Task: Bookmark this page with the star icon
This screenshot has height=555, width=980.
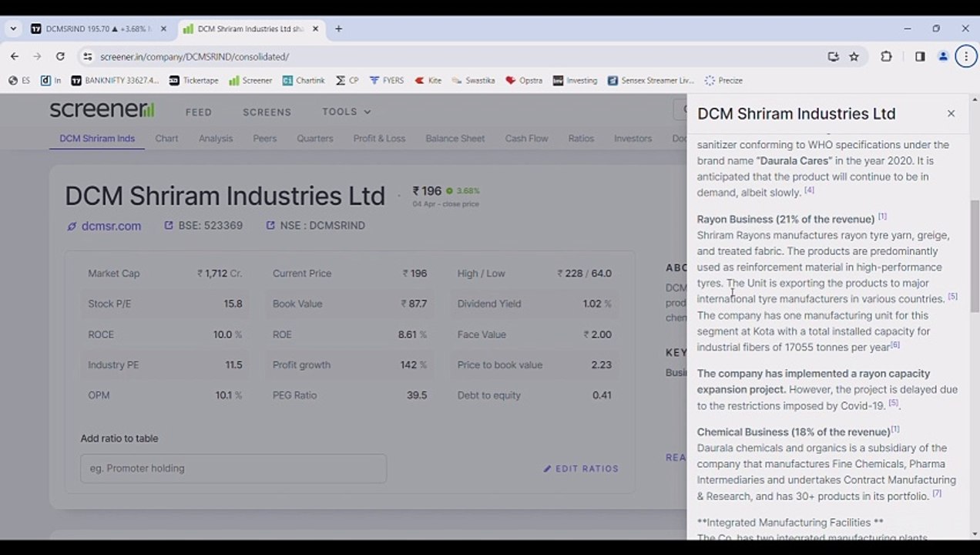Action: [x=854, y=56]
